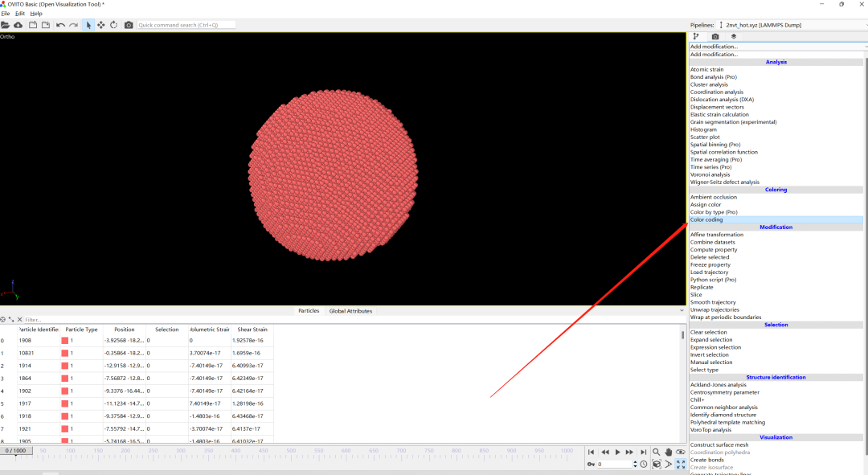Screen dimensions: 868x475
Task: Click the current frame number field
Action: click(x=613, y=464)
